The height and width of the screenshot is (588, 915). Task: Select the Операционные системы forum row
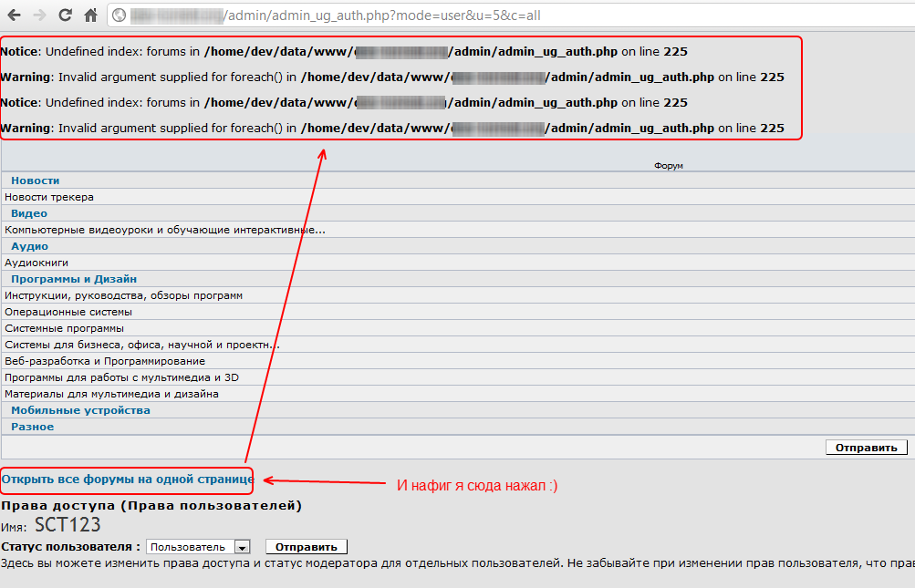pos(68,312)
